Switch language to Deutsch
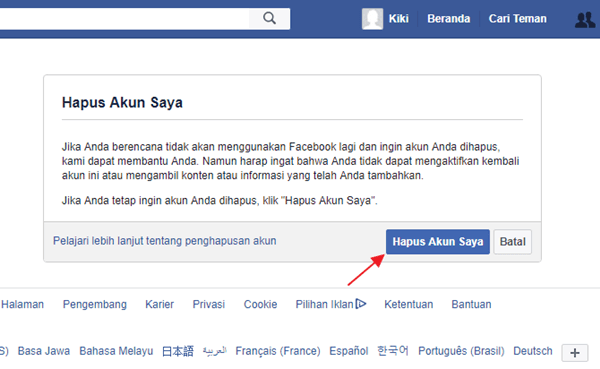600x369 pixels. (x=533, y=351)
